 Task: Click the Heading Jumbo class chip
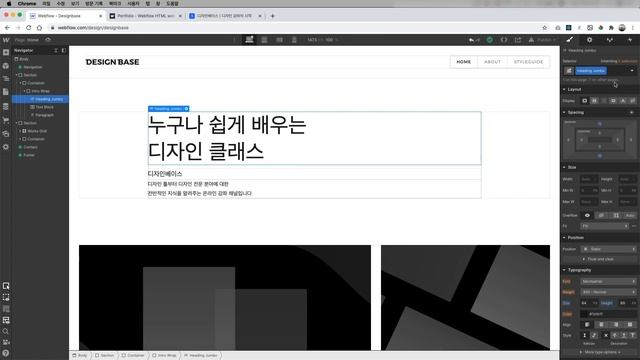coord(591,71)
